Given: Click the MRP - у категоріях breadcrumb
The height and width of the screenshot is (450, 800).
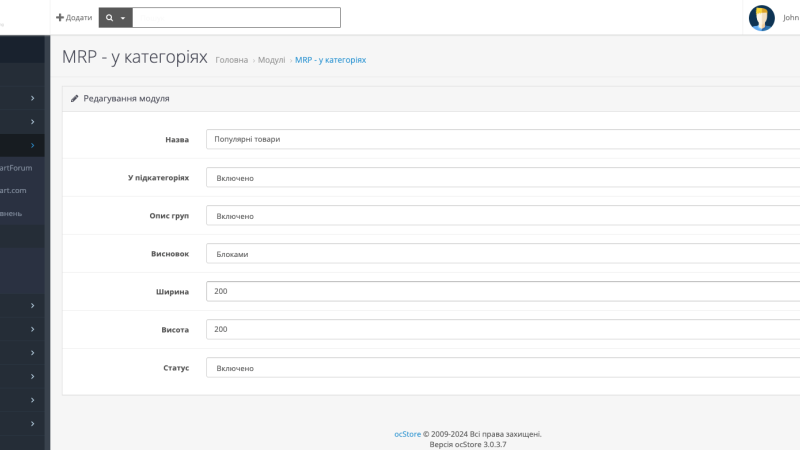Looking at the screenshot, I should (331, 60).
